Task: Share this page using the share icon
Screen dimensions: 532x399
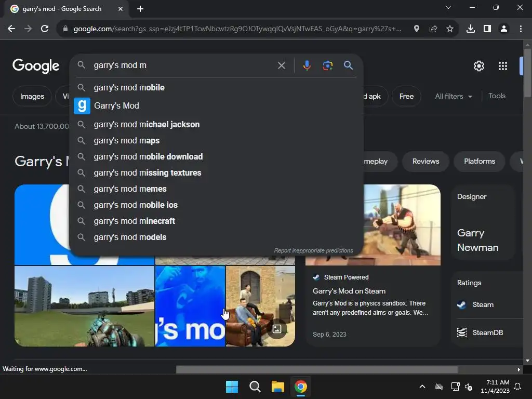Action: 433,29
